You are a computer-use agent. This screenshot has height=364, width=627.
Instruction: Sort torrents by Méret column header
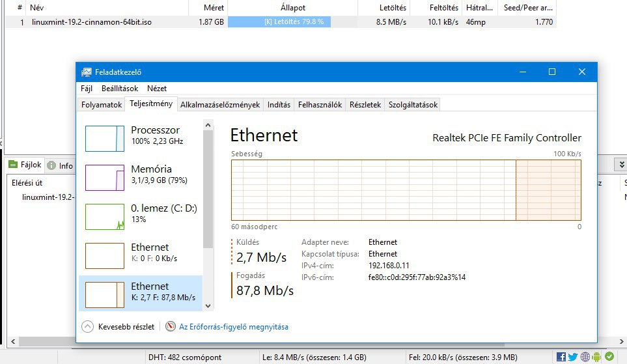[215, 8]
